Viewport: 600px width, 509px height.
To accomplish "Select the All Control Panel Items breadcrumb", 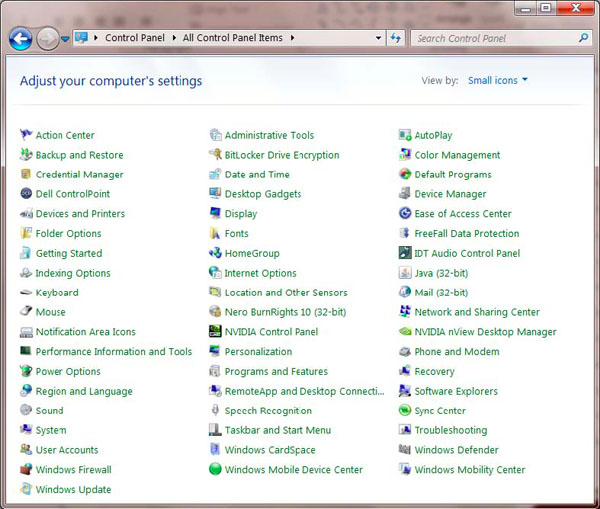I will [x=232, y=39].
